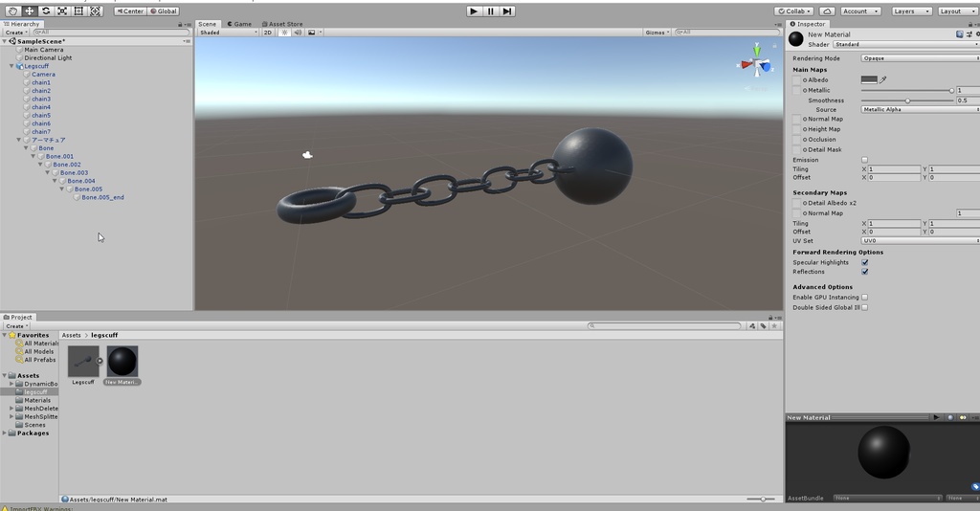Enable the Emission checkbox
Viewport: 980px width, 511px height.
coord(864,160)
